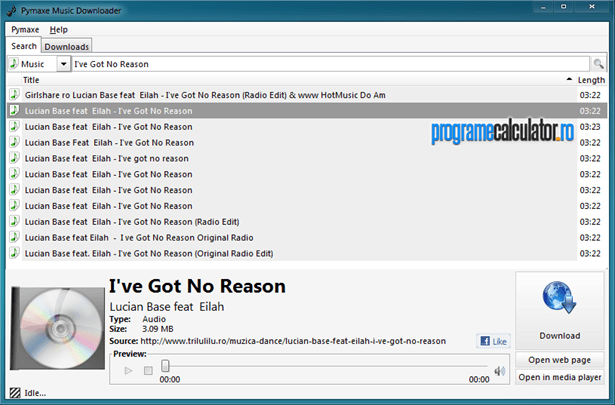The height and width of the screenshot is (405, 615).
Task: Click note icon of '(Radio Edit)' Lucian Base row
Action: (14, 221)
